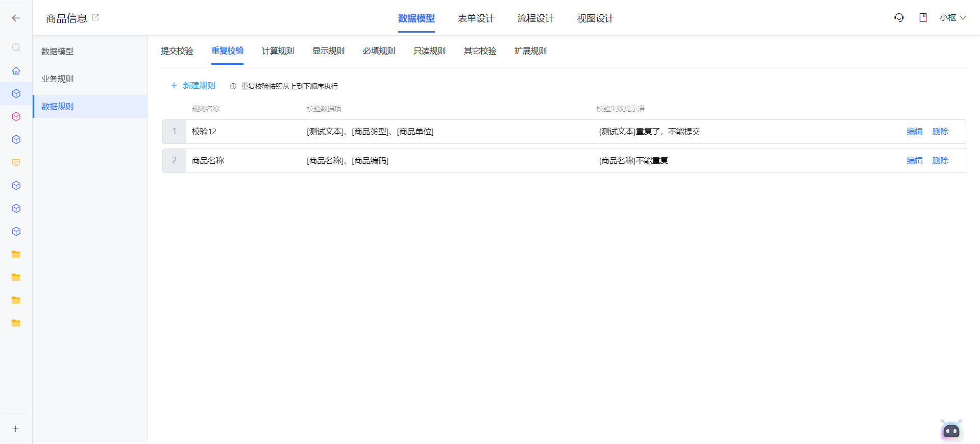Viewport: 980px width, 444px height.
Task: Select the pink cube app icon
Action: [x=16, y=116]
